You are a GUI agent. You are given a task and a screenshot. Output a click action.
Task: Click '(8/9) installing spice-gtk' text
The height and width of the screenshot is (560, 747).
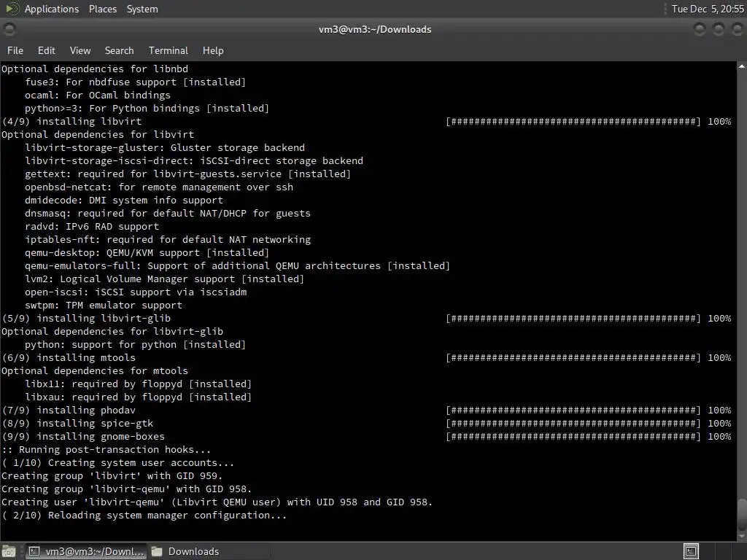click(77, 424)
